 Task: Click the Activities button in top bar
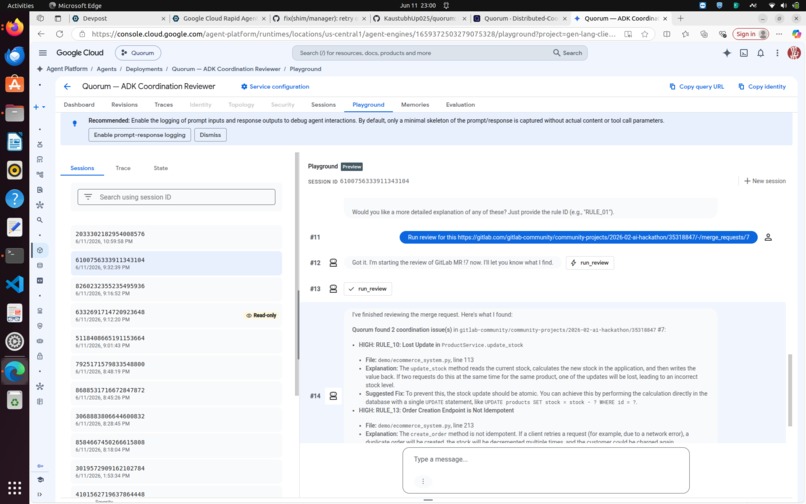click(x=21, y=5)
